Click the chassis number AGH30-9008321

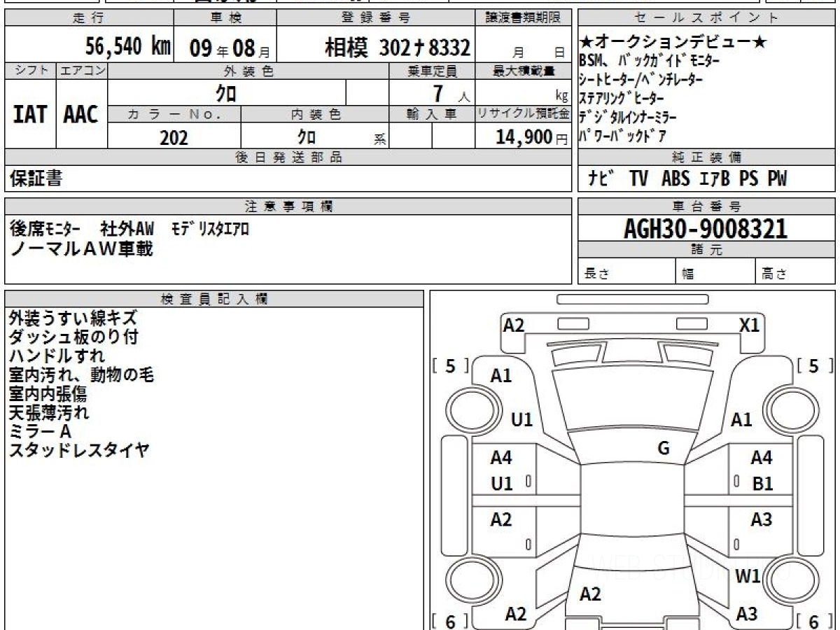706,228
